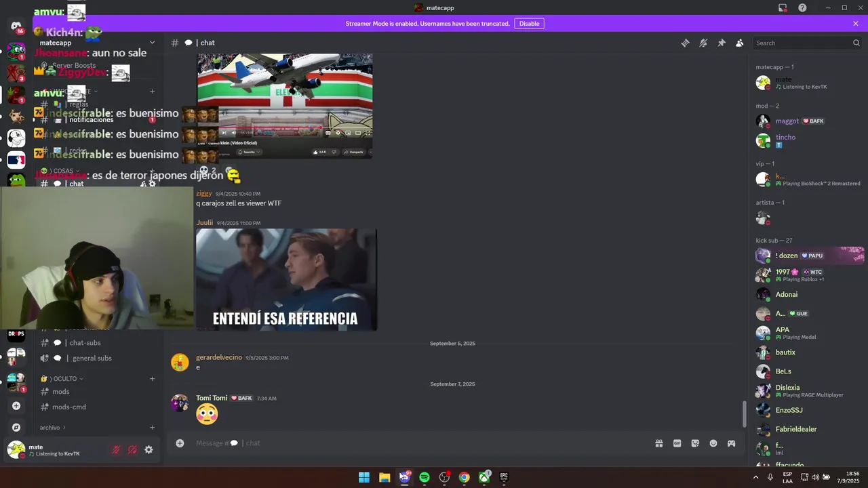Open the MLB logo server icon
Screen dimensions: 868x488
tap(16, 160)
